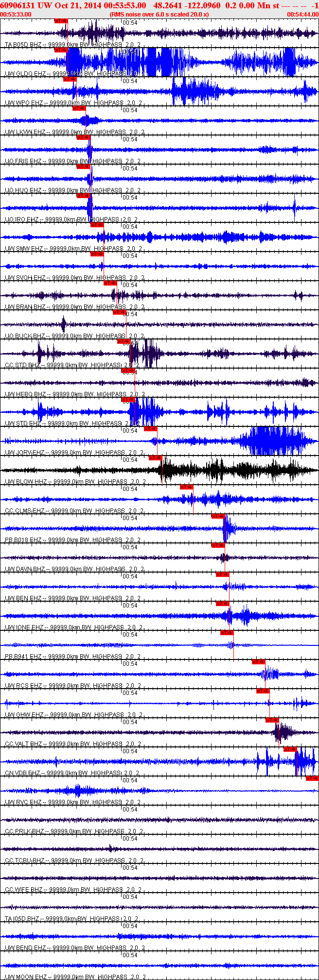
Task: Click the TA B05D BHZ station label
Action: pyautogui.click(x=73, y=45)
